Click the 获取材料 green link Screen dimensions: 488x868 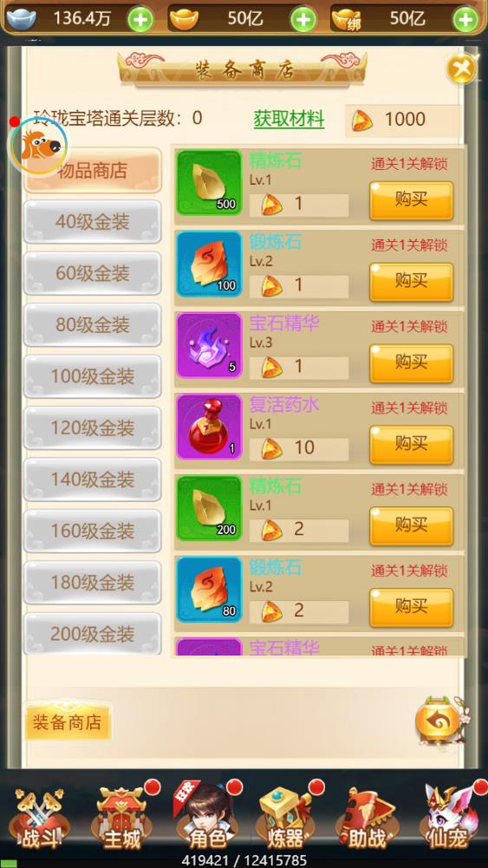(289, 119)
